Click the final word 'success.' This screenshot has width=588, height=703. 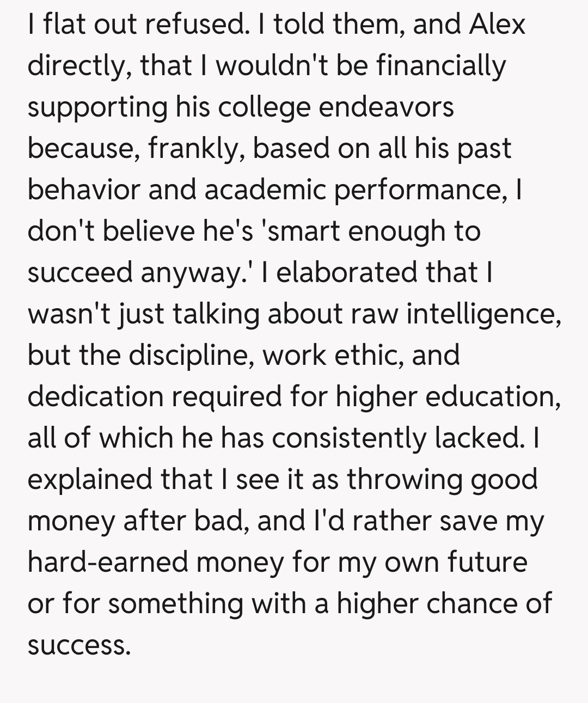(79, 645)
